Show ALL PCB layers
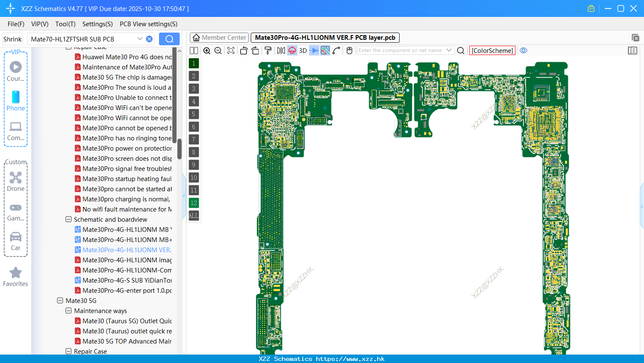 point(194,216)
